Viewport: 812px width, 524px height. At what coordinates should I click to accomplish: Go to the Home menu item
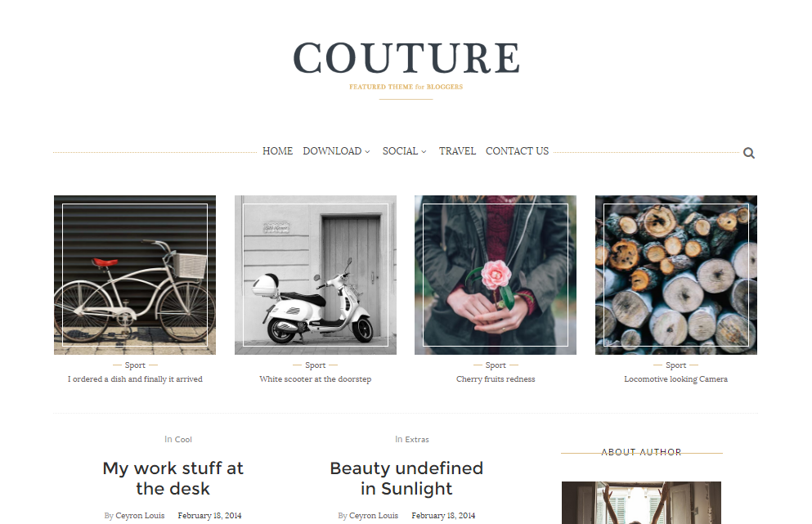277,151
